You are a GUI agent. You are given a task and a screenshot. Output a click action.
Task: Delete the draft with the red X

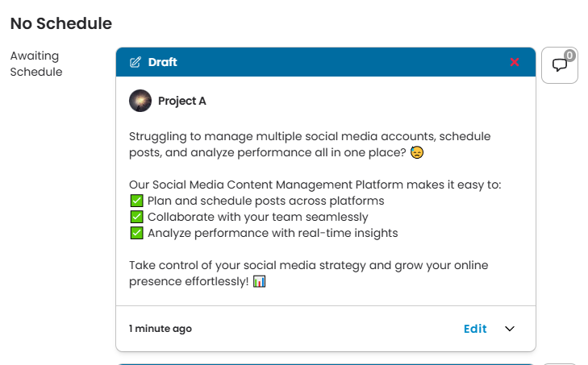515,62
